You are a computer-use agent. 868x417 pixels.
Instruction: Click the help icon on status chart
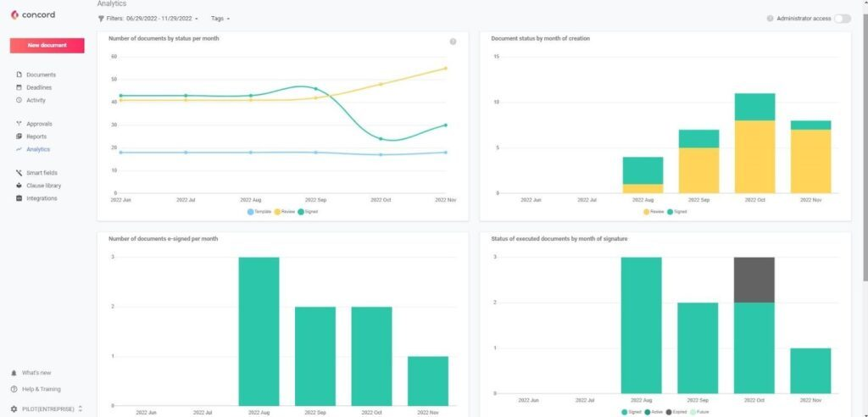(x=453, y=42)
